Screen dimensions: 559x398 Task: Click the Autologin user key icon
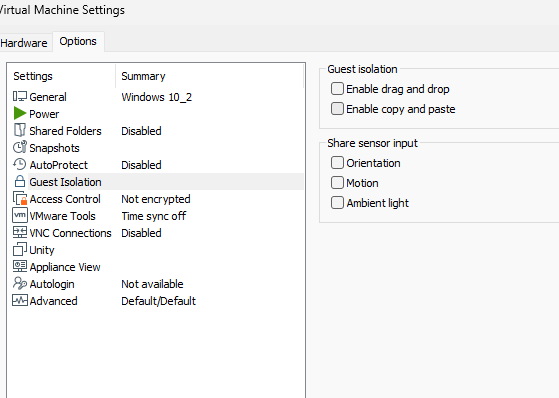coord(20,283)
